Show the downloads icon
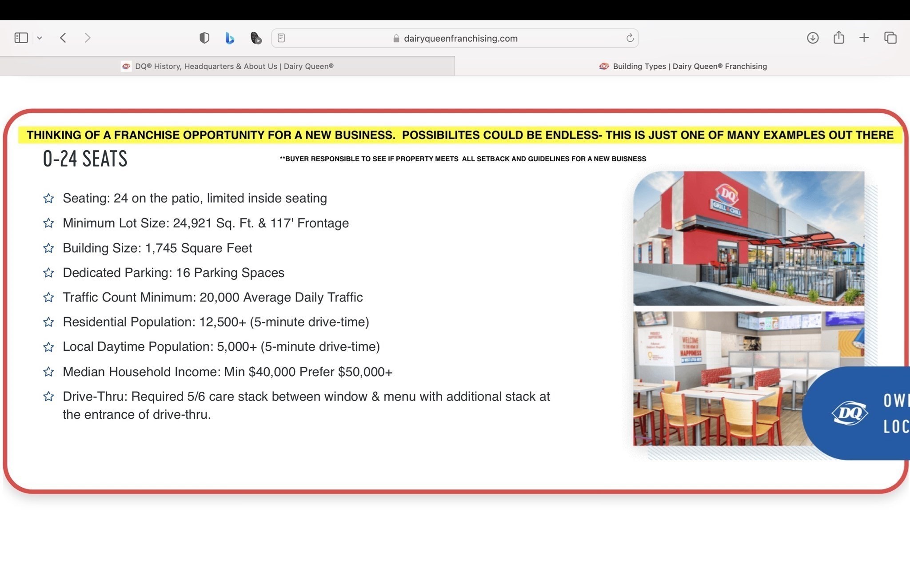This screenshot has width=910, height=588. click(x=812, y=38)
